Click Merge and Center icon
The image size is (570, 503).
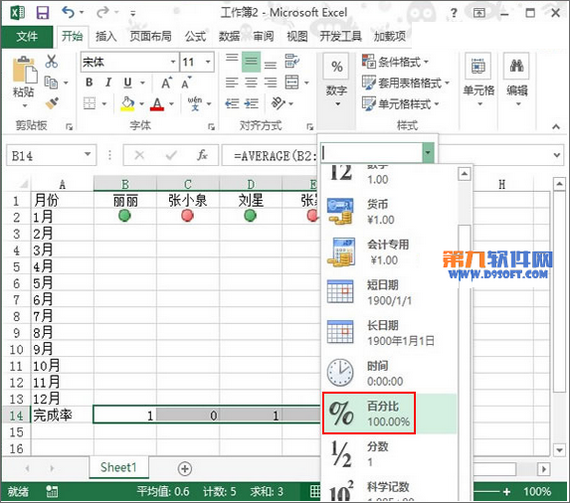tap(292, 83)
